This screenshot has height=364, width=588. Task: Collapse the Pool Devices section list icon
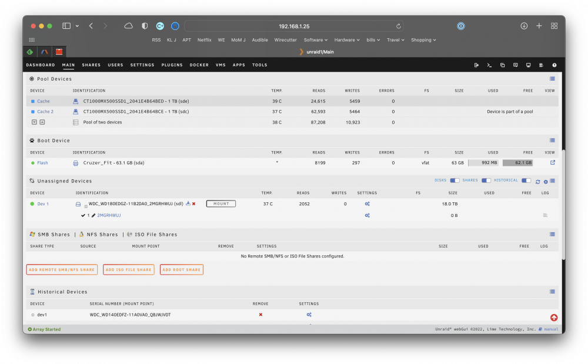[x=552, y=79]
